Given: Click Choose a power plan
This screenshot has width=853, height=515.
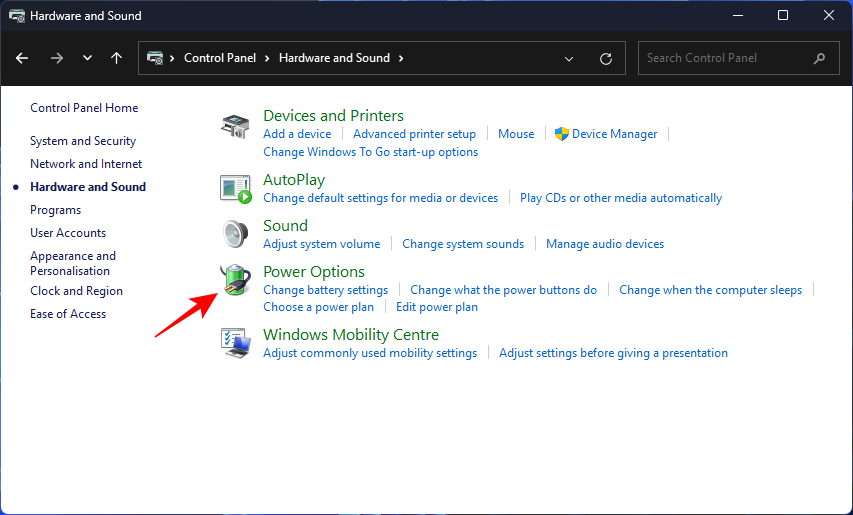Looking at the screenshot, I should point(318,307).
